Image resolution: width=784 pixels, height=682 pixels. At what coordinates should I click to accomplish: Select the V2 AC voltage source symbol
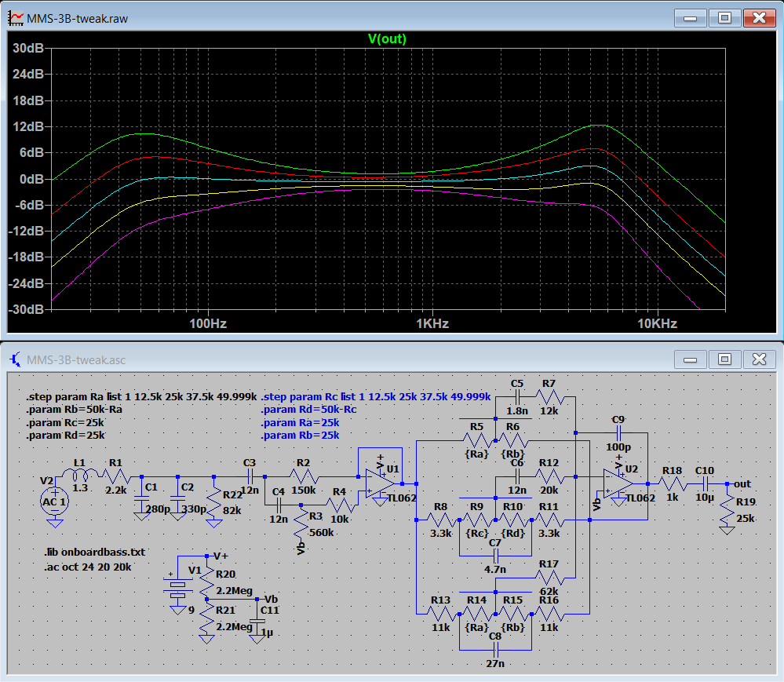click(x=54, y=501)
